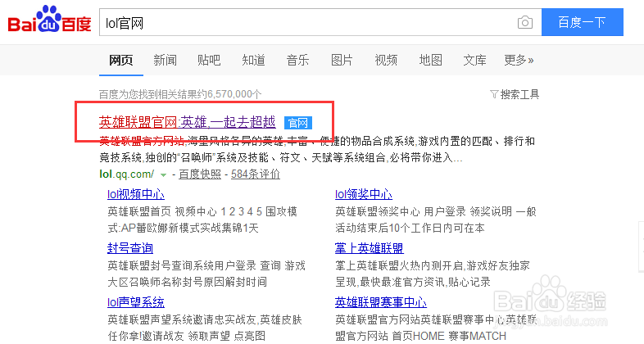Expand the green arrow next to lol.qq.com
The height and width of the screenshot is (344, 644).
[x=163, y=175]
